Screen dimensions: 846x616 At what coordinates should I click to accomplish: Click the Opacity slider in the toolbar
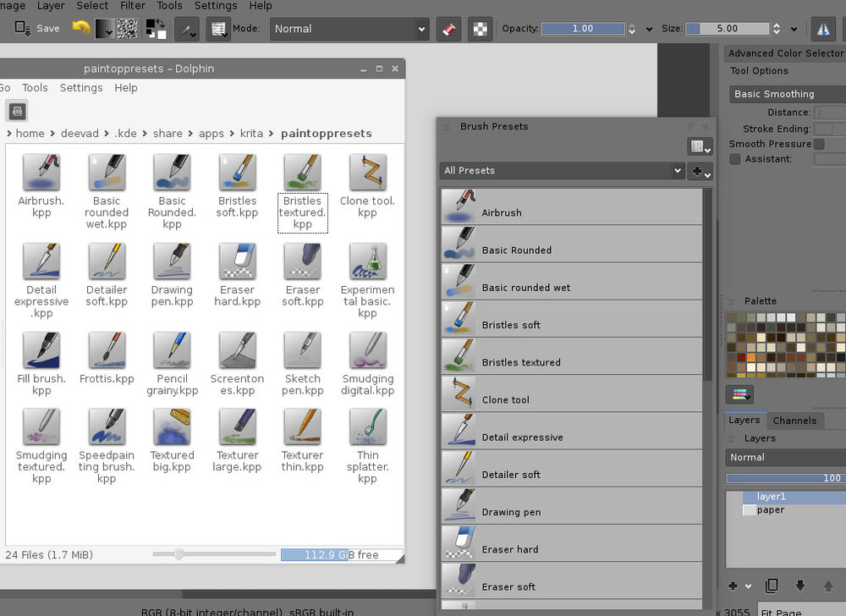pos(582,29)
